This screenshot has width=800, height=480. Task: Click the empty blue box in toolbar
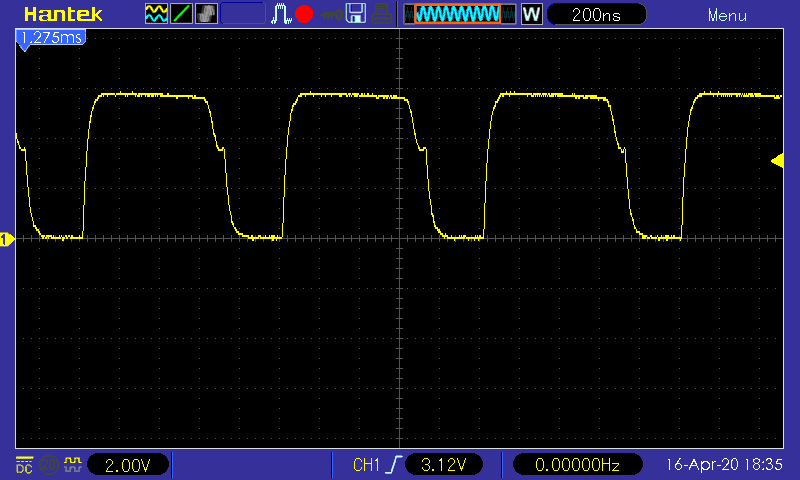243,14
